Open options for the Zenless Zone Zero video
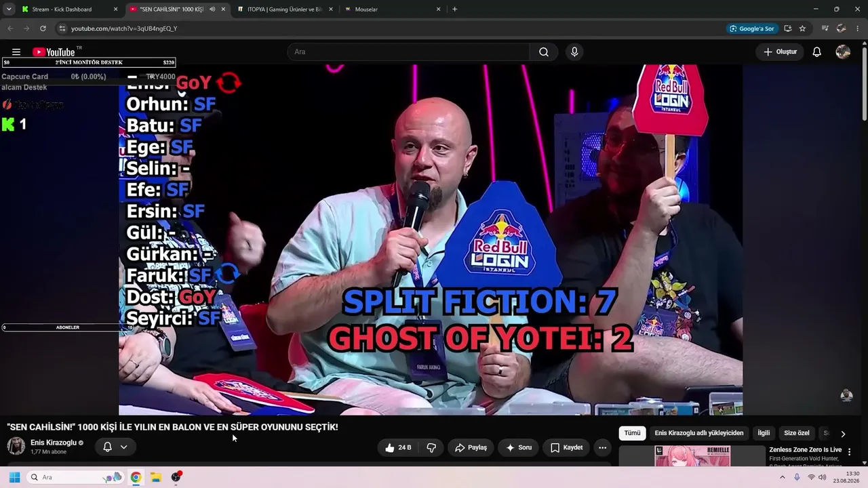Screen dimensions: 868x488 849,452
